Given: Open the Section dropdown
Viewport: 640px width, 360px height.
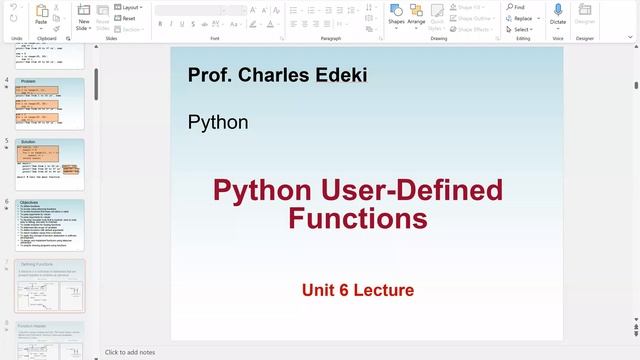Looking at the screenshot, I should tap(129, 29).
